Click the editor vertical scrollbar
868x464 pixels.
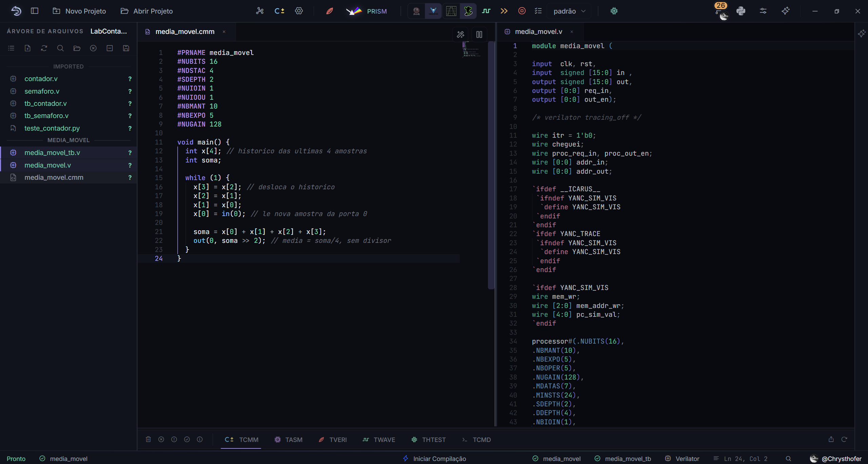click(x=491, y=166)
